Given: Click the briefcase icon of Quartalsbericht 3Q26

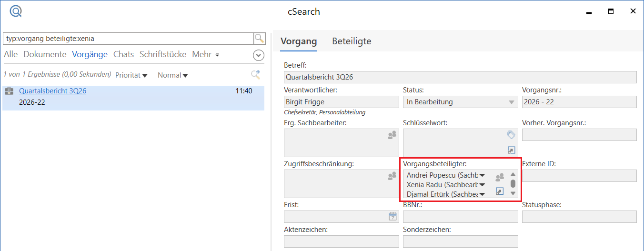Looking at the screenshot, I should coord(9,91).
